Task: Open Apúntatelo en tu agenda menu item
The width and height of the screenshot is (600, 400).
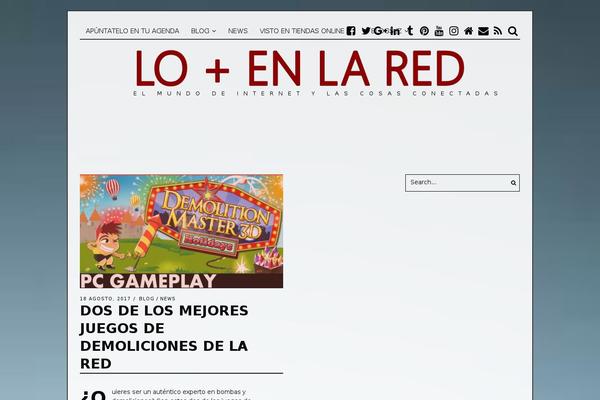Action: pyautogui.click(x=132, y=31)
